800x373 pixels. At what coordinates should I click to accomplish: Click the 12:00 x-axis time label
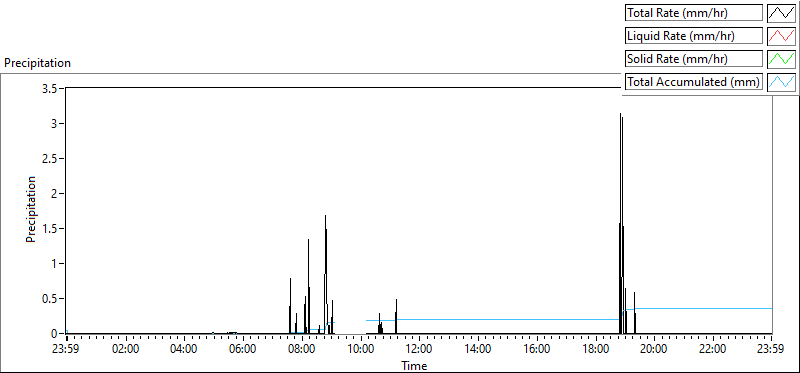tap(419, 350)
